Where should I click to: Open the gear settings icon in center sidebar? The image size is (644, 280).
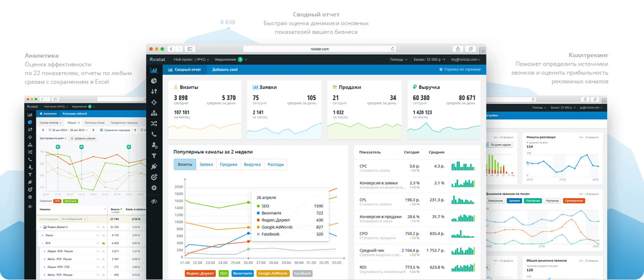[154, 188]
